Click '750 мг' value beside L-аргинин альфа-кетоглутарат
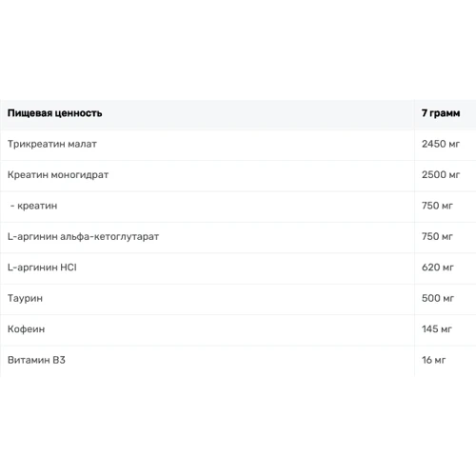Screen dimensions: 476x476 pyautogui.click(x=437, y=236)
